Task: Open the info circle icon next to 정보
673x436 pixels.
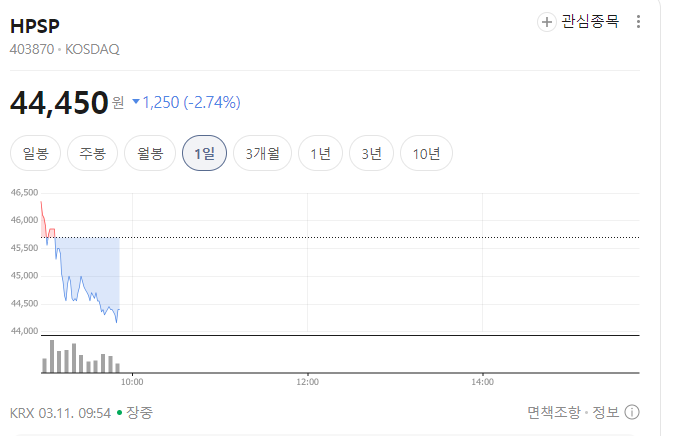Action: click(x=632, y=412)
